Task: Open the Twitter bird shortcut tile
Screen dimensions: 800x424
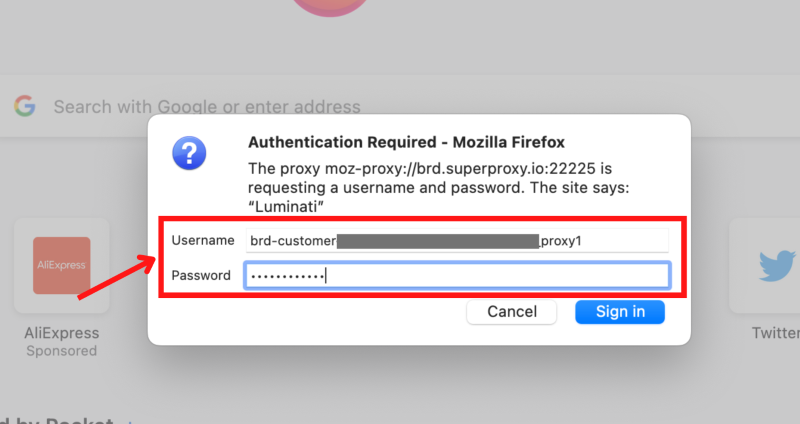Action: coord(775,265)
